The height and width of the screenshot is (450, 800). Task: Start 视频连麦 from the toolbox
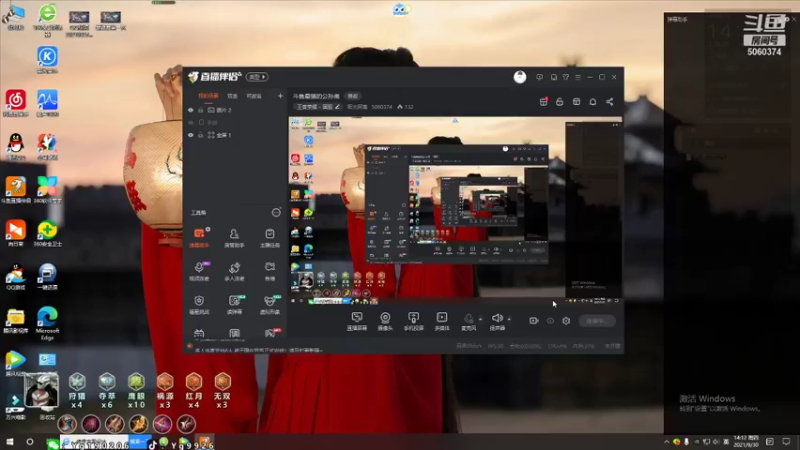[199, 271]
